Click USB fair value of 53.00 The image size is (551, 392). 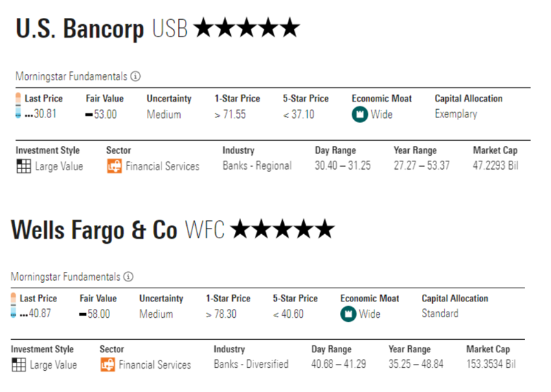104,115
